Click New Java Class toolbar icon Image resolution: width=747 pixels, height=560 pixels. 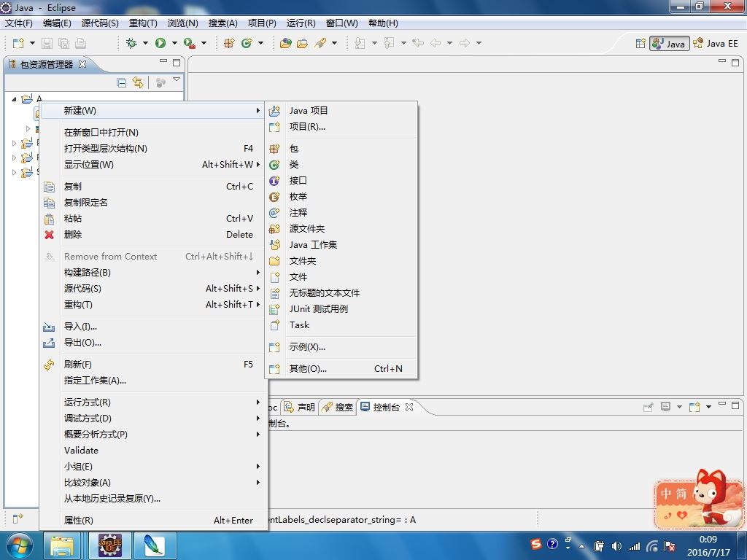coord(247,43)
